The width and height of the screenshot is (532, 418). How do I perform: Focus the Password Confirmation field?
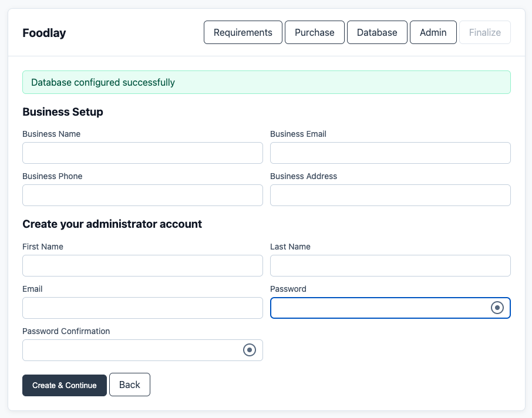129,350
